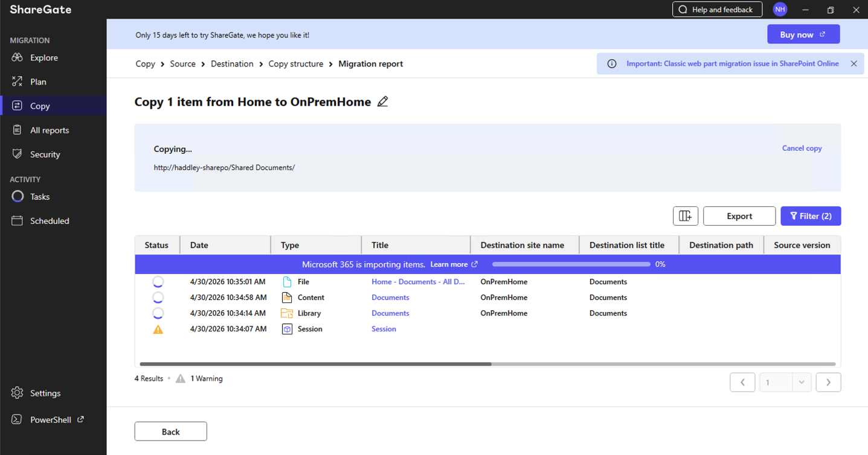Click the info icon in banner
This screenshot has height=455, width=868.
pos(612,63)
